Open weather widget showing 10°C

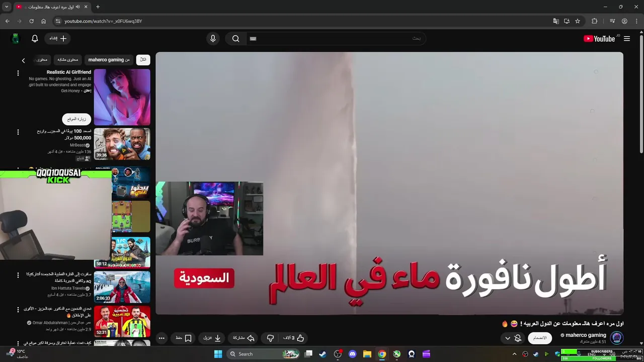point(17,354)
